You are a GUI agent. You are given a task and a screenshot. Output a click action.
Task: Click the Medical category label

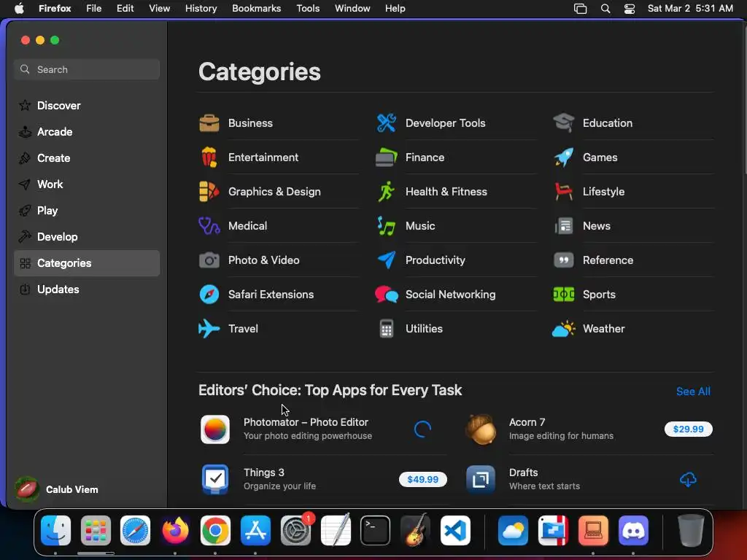[248, 226]
